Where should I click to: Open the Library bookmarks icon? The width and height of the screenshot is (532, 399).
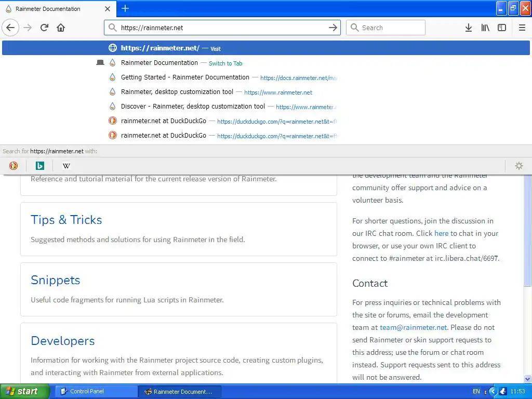tap(485, 28)
